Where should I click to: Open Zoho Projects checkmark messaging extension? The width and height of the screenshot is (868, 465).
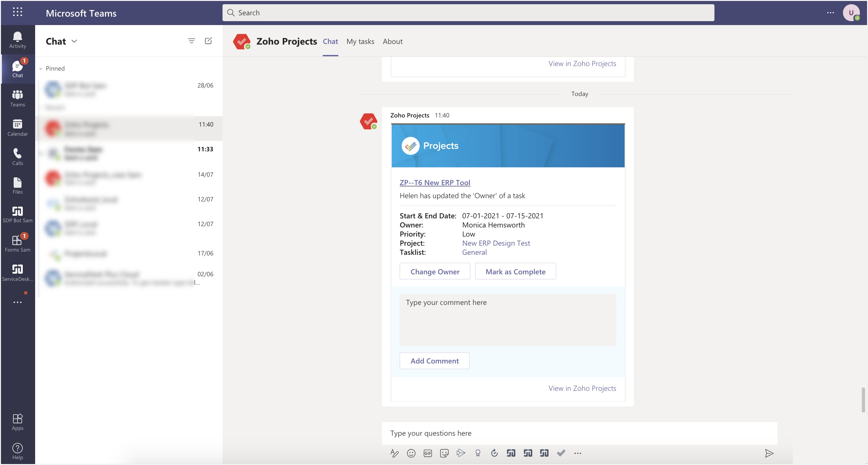click(x=561, y=453)
